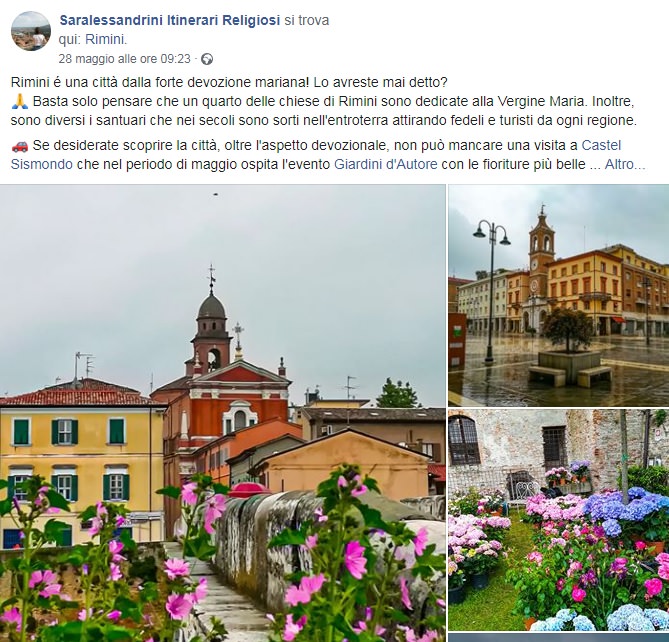The height and width of the screenshot is (642, 669).
Task: Click the 'forte devozione mariana' opening sentence
Action: (x=159, y=82)
